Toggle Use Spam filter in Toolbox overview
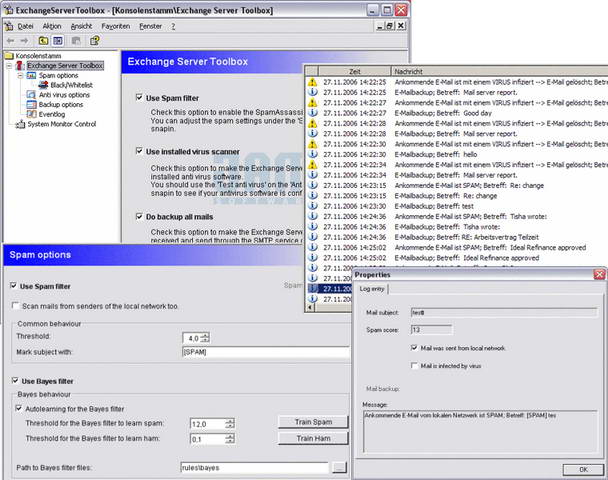The width and height of the screenshot is (608, 480). tap(139, 97)
